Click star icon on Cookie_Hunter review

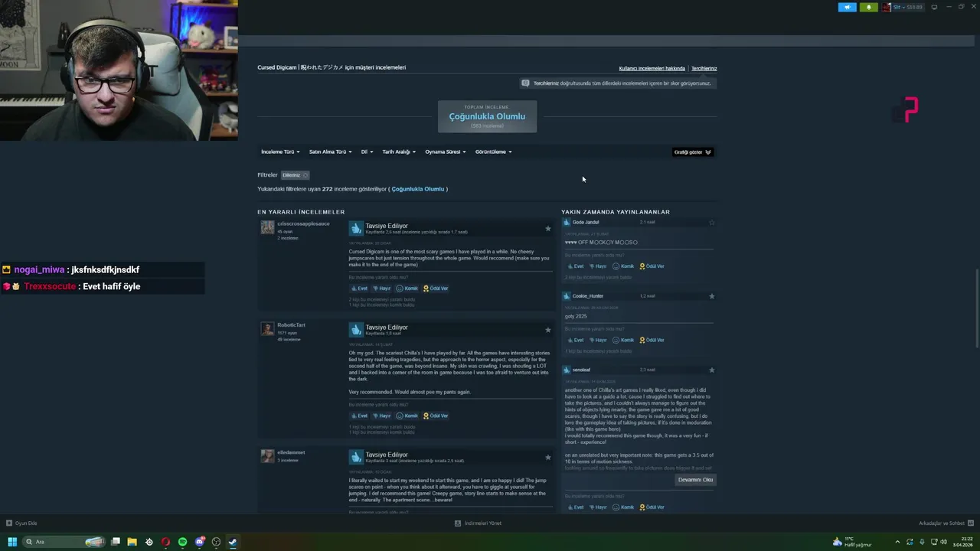coord(711,296)
